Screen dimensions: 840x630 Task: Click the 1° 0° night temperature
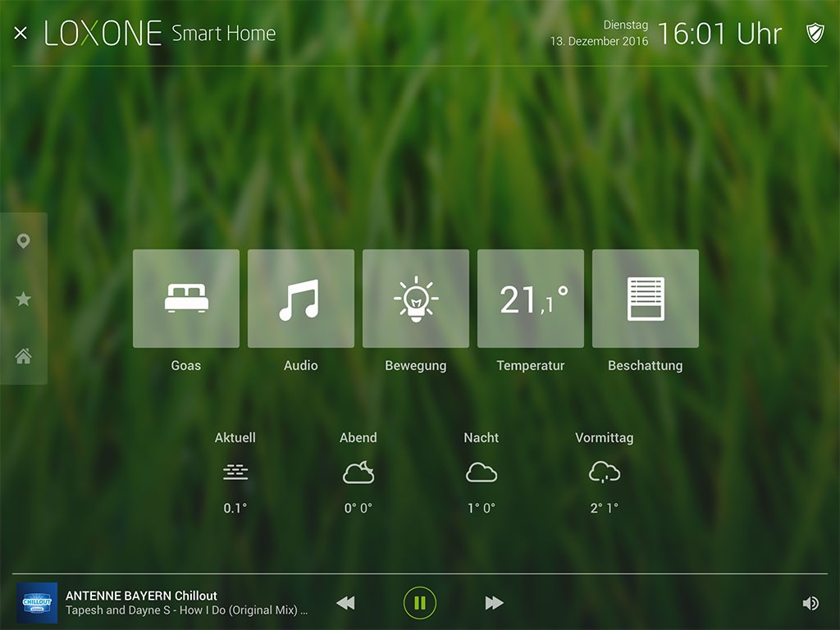pyautogui.click(x=482, y=508)
